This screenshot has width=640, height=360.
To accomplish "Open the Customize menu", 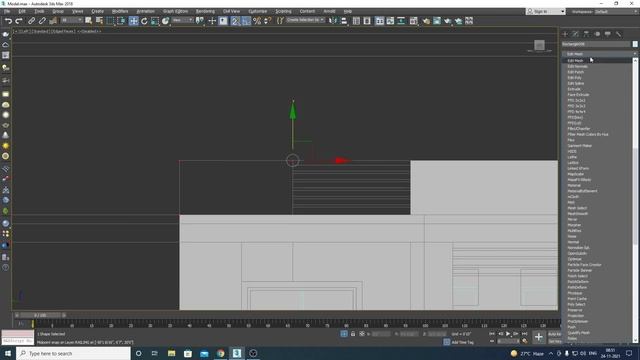I will [x=258, y=11].
